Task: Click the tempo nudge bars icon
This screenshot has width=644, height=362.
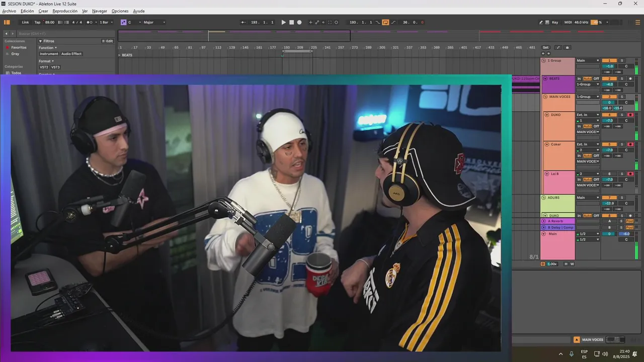Action: (63, 22)
